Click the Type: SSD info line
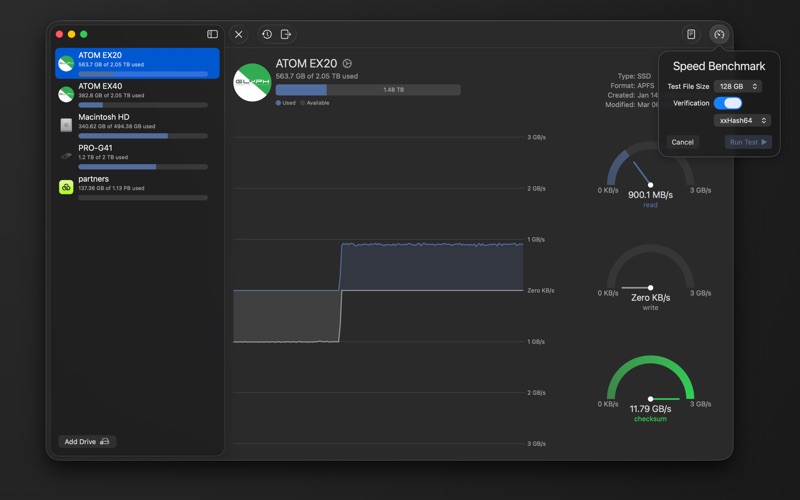The height and width of the screenshot is (500, 800). tap(634, 76)
